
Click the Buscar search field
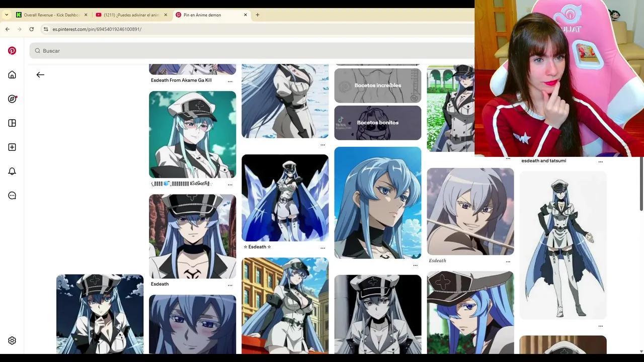coord(252,51)
